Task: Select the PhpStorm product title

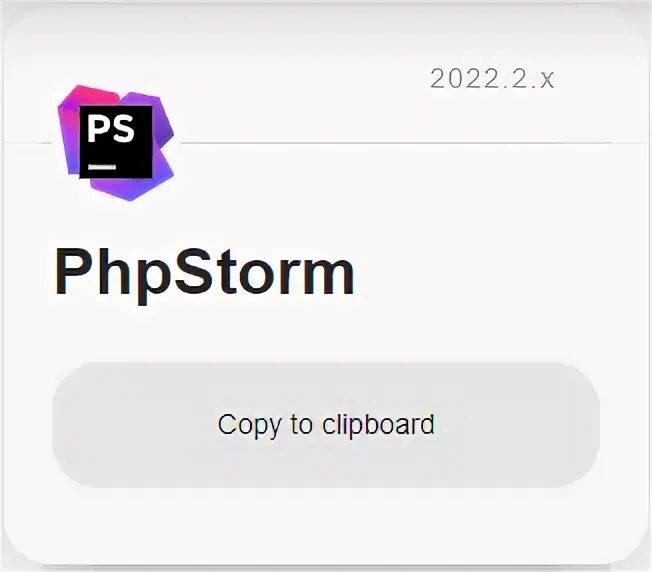Action: (x=205, y=271)
